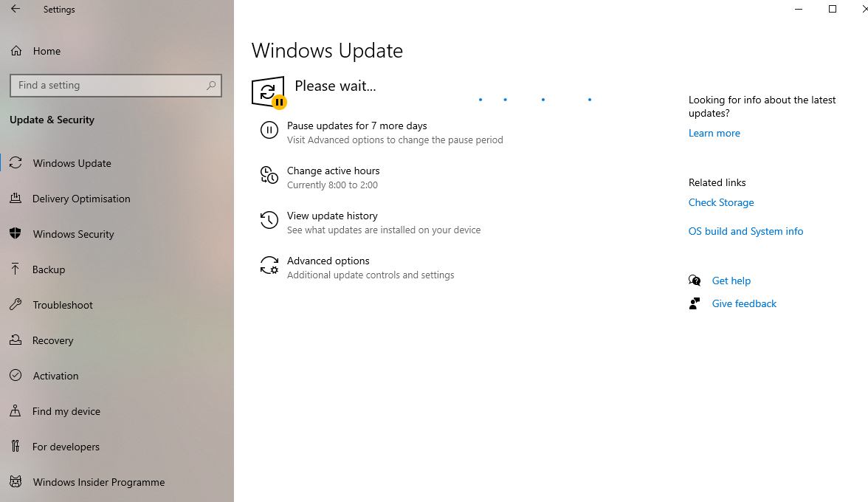The image size is (868, 502).
Task: Open For developers settings
Action: [x=66, y=447]
